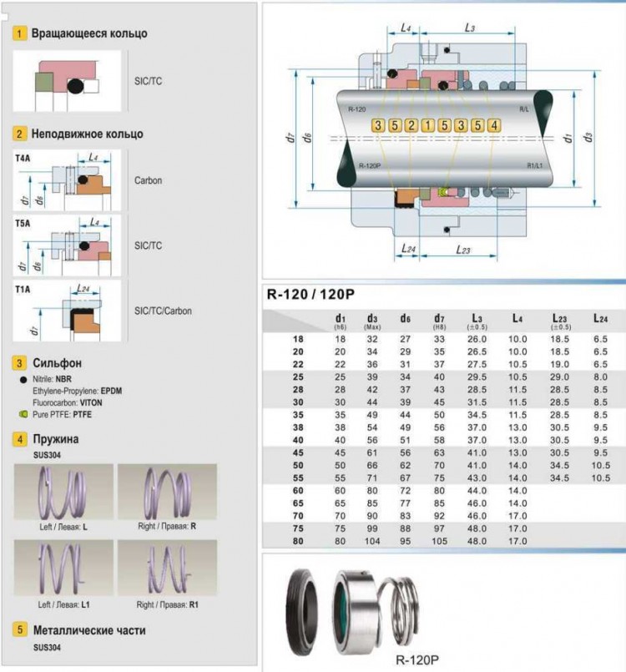626x672 pixels.
Task: Select the Left / Левая: L spring image
Action: (63, 492)
